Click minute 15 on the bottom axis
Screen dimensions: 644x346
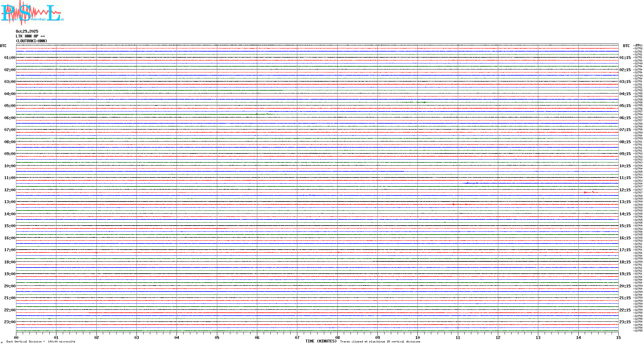pos(618,337)
